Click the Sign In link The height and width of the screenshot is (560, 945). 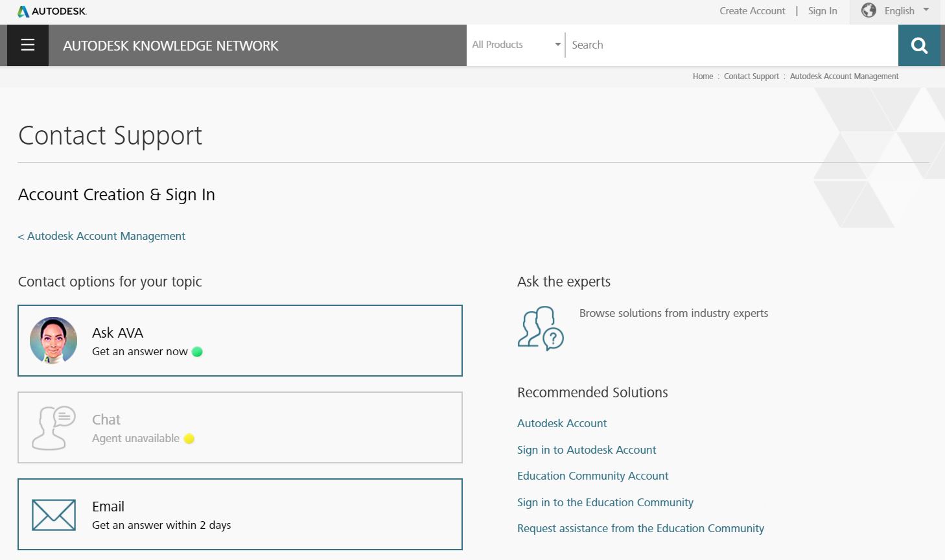(x=822, y=11)
